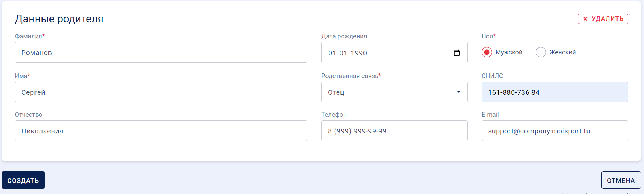Expand the Родственная связь dropdown arrow

pos(459,92)
